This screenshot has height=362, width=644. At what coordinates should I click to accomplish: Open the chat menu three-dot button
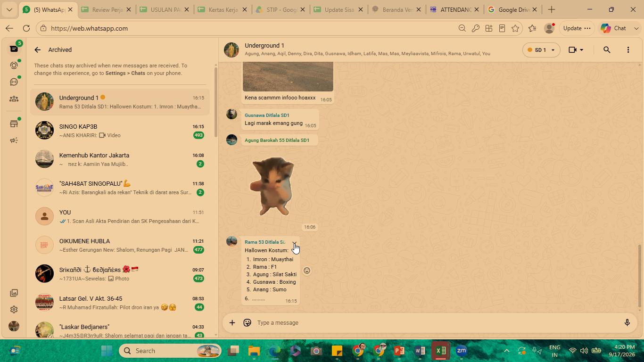pyautogui.click(x=628, y=49)
